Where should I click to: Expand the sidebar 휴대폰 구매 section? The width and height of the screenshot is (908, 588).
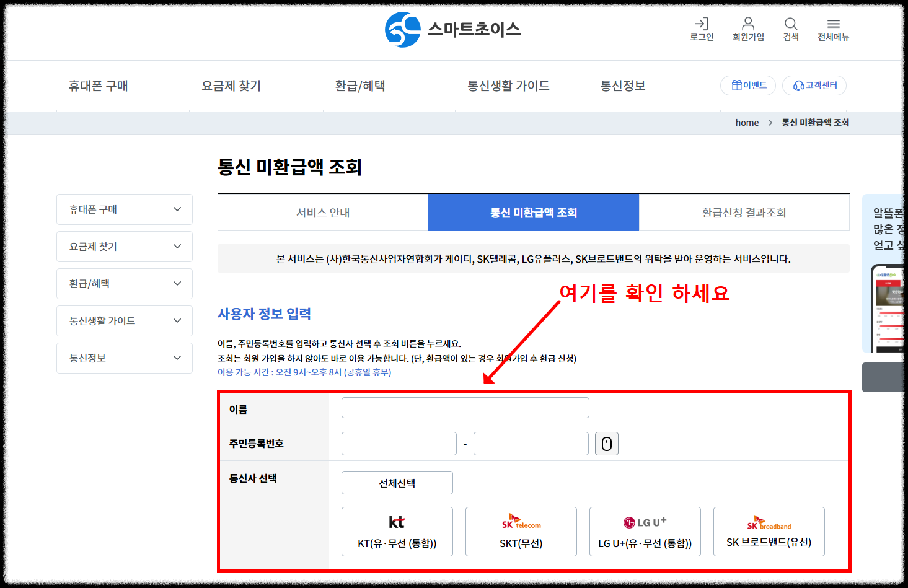coord(125,209)
